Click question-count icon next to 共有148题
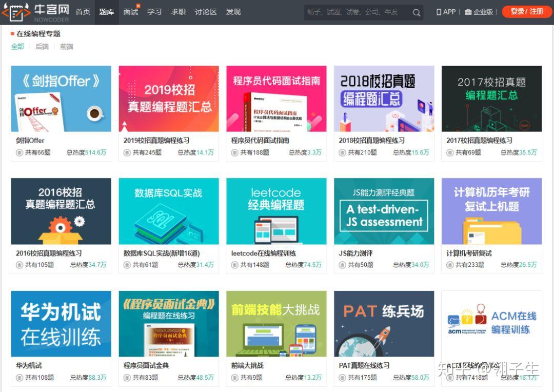This screenshot has width=554, height=392. tap(234, 265)
